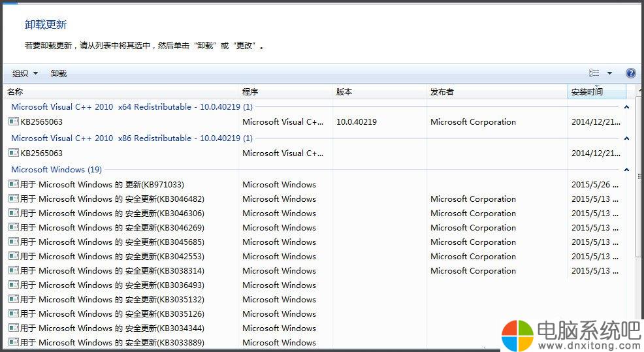The height and width of the screenshot is (352, 644).
Task: Select x86 Redistributable group header text
Action: (x=132, y=138)
